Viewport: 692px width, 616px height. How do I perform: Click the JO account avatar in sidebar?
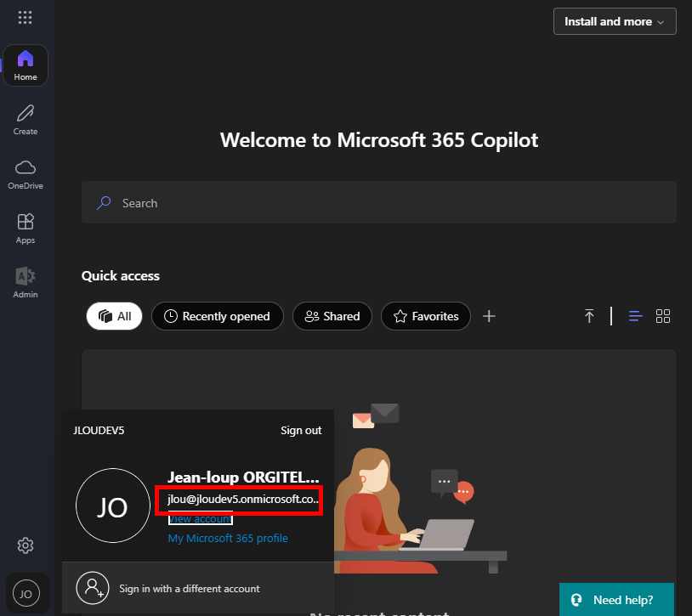[x=26, y=594]
